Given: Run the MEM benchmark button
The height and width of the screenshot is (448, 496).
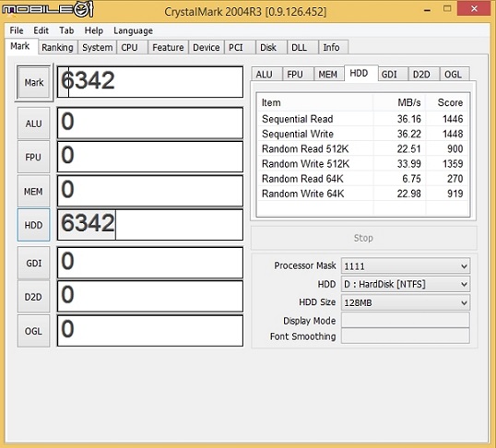Looking at the screenshot, I should (33, 191).
